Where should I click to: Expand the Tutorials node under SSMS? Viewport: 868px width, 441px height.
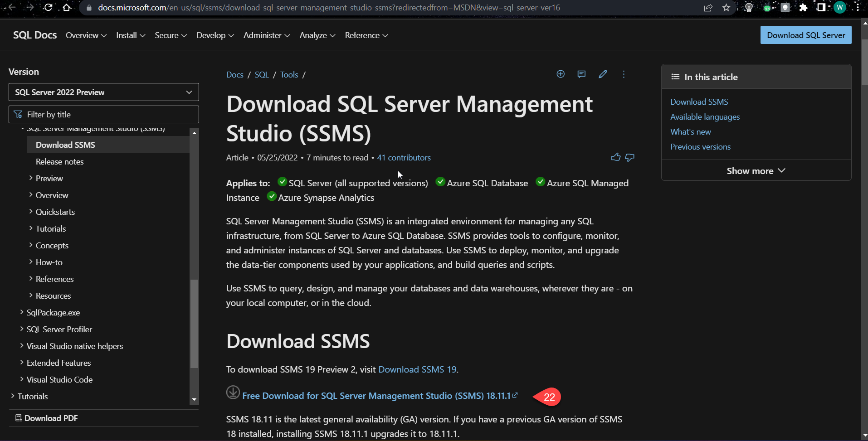(31, 228)
